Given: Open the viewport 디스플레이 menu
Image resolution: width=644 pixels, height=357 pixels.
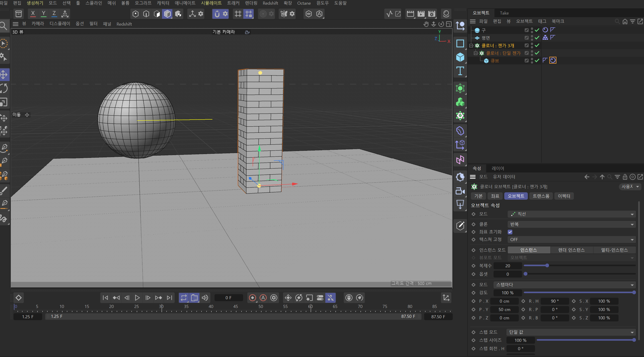Looking at the screenshot, I should 60,24.
